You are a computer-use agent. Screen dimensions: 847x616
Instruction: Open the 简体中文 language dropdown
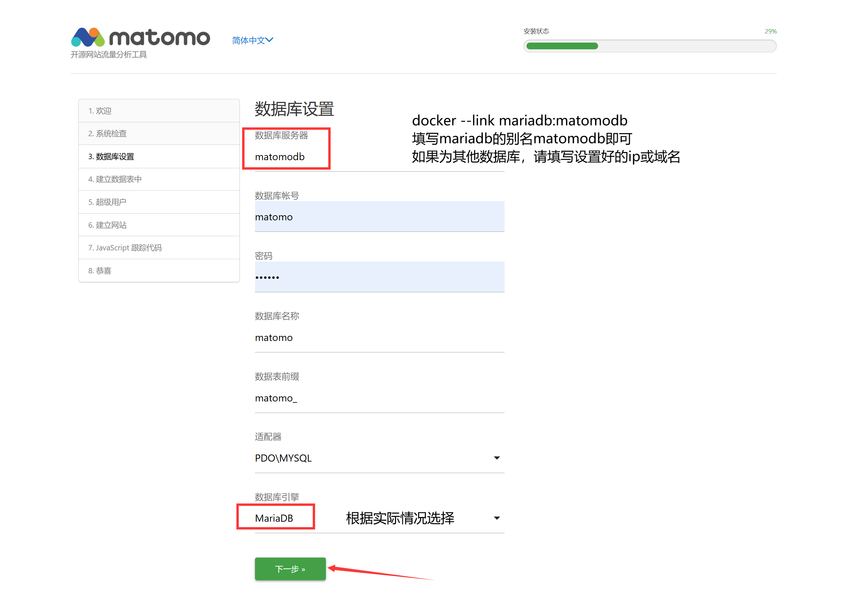[249, 40]
